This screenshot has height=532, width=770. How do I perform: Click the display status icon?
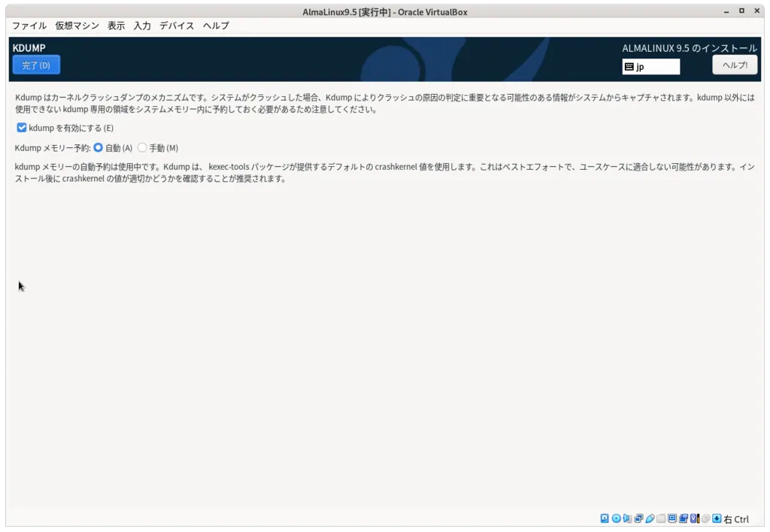[x=672, y=518]
